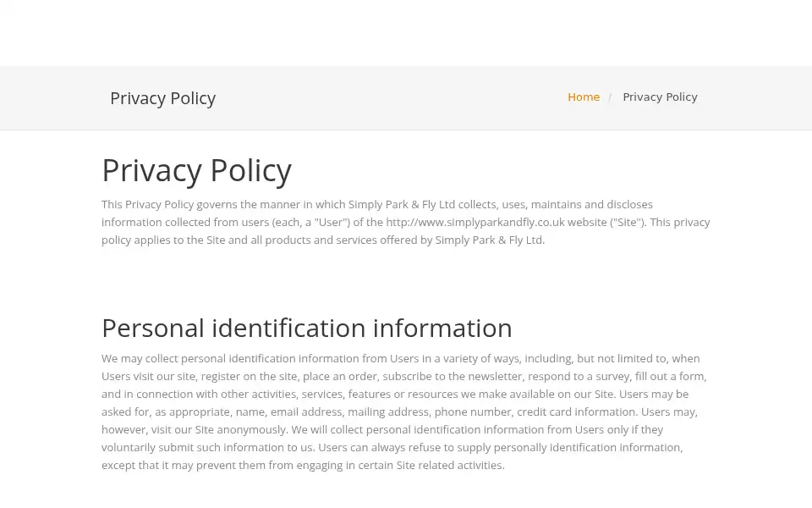Click the line starting 'however, visit our Site anonymously'
812x508 pixels.
click(382, 430)
